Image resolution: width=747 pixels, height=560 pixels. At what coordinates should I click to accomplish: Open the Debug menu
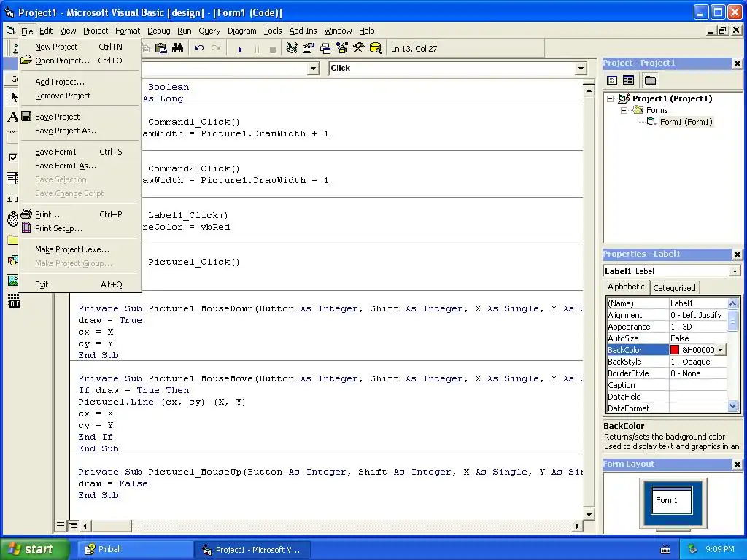coord(158,31)
